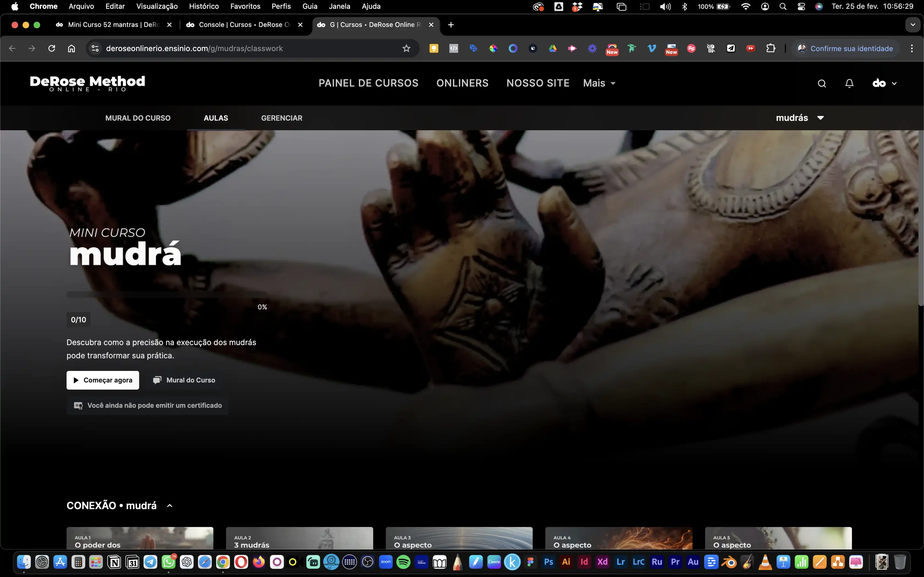Switch to the MURAL DO CURSO tab
924x577 pixels.
coord(138,118)
